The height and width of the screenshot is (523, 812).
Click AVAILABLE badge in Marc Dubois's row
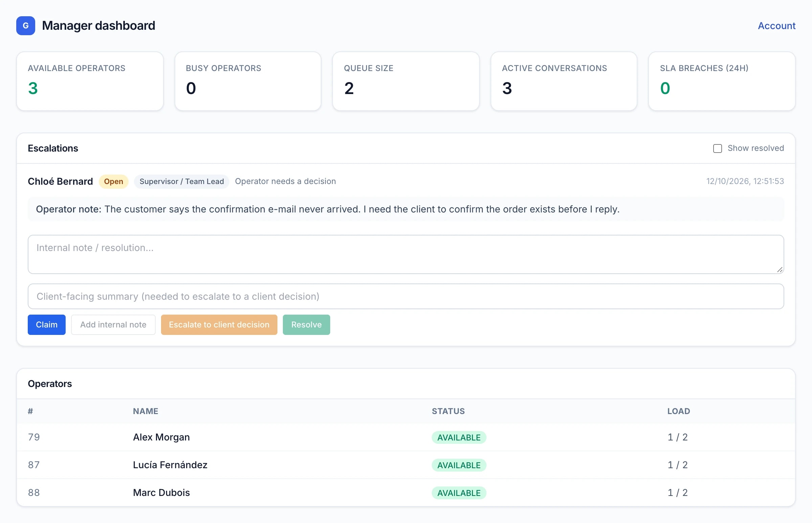pyautogui.click(x=459, y=493)
